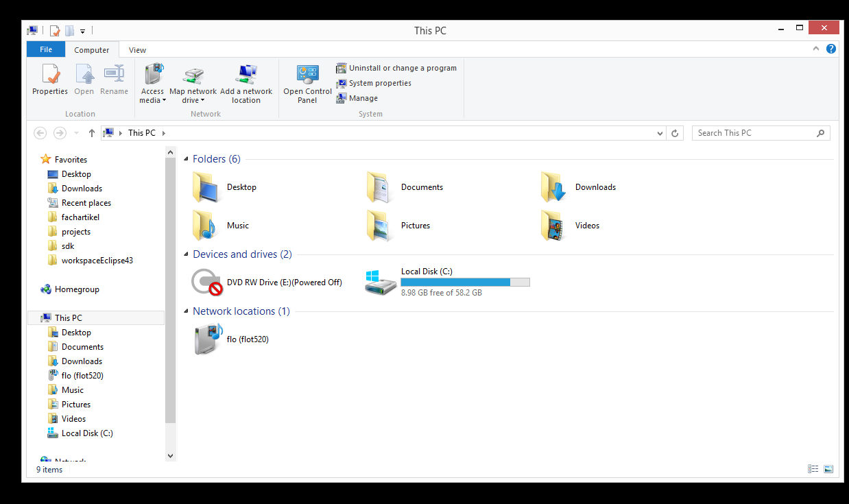Open flo (flot520) in navigation tree
Screen dimensions: 849x504
75,376
